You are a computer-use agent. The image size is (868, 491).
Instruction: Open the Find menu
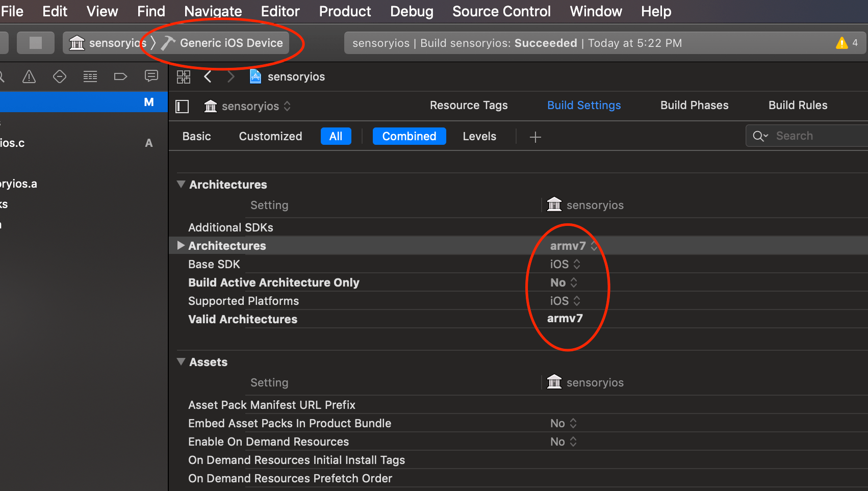click(151, 11)
